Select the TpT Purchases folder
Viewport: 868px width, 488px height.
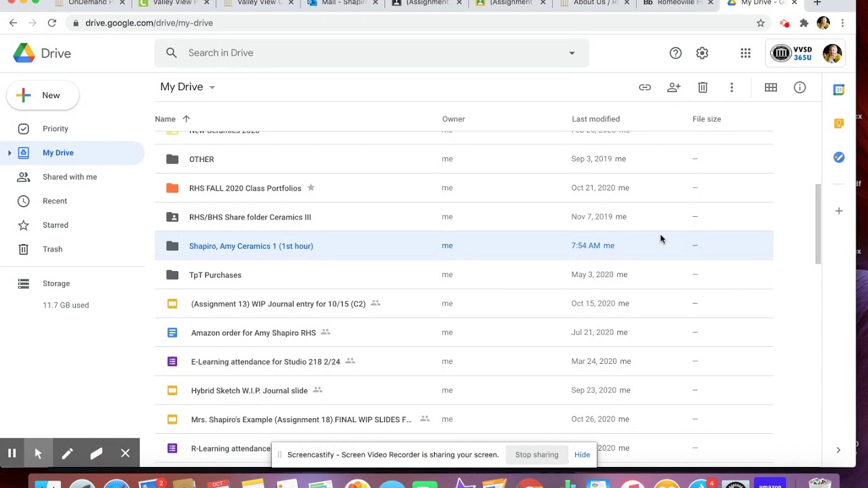point(464,274)
